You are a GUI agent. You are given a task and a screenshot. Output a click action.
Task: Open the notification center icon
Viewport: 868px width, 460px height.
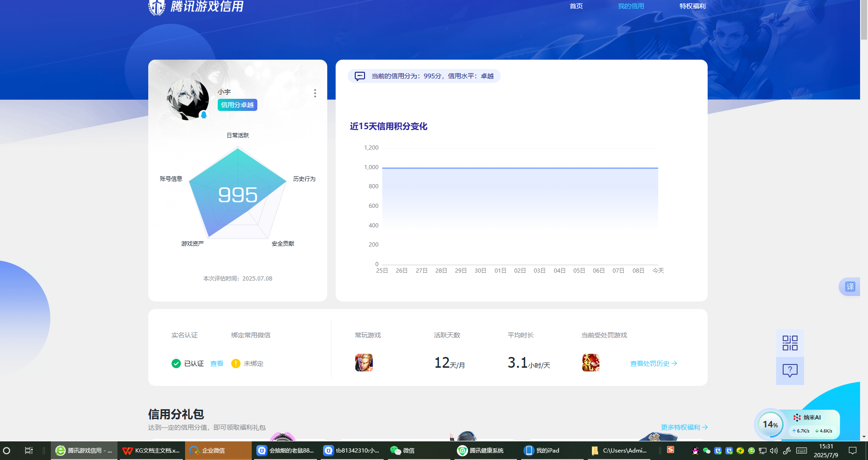(x=853, y=451)
